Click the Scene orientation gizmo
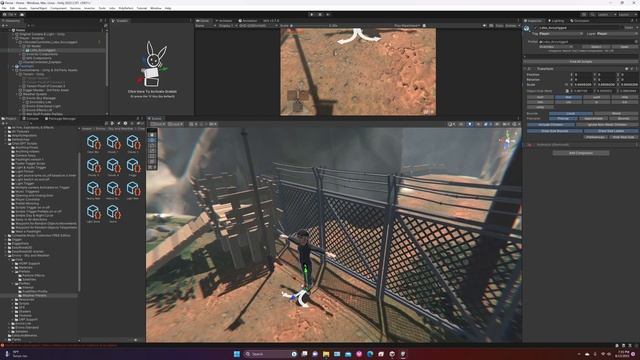 click(507, 140)
